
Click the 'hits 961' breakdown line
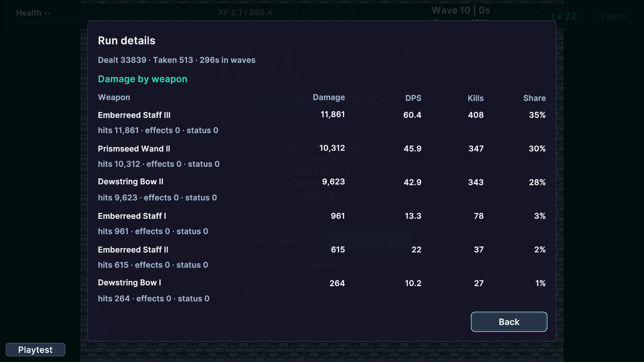click(x=153, y=231)
